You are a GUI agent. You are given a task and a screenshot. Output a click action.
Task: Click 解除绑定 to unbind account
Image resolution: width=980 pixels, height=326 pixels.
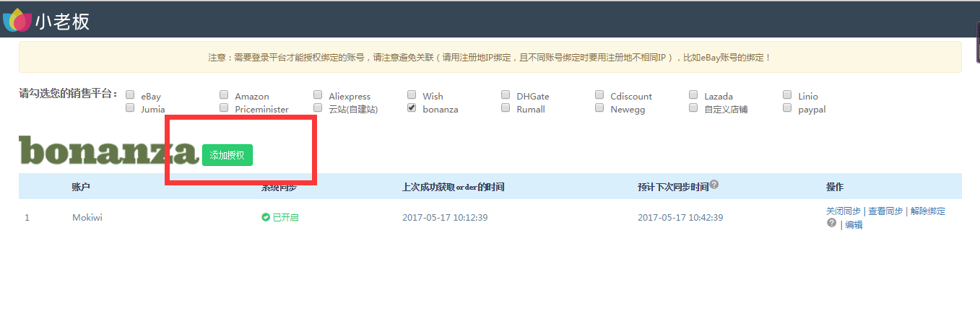[x=928, y=211]
